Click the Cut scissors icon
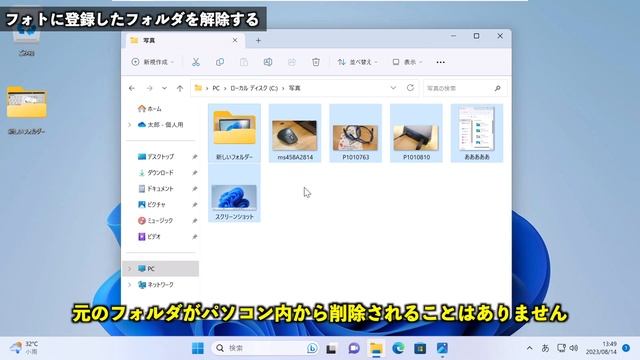Viewport: 640px width, 360px height. (x=196, y=62)
